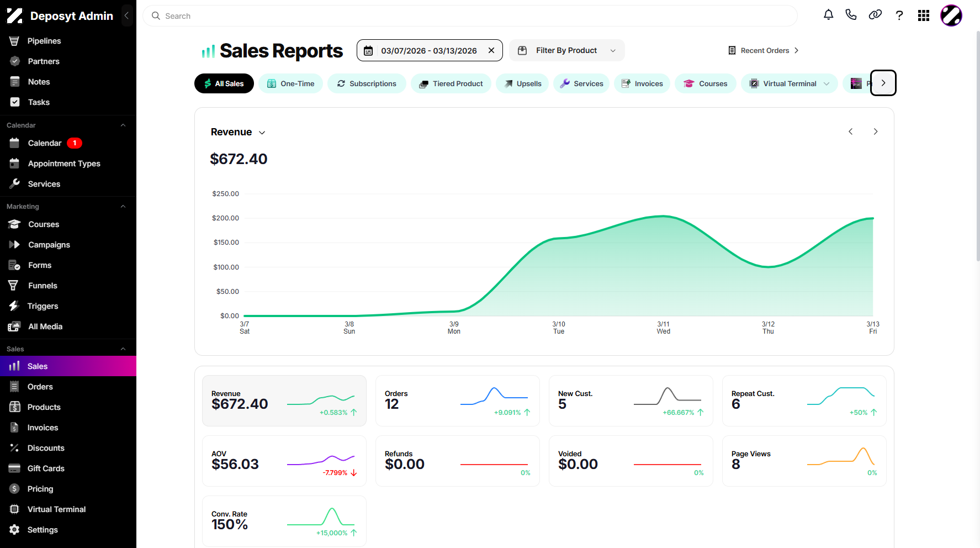Open the Recent Orders link
Image resolution: width=980 pixels, height=548 pixels.
tap(764, 50)
